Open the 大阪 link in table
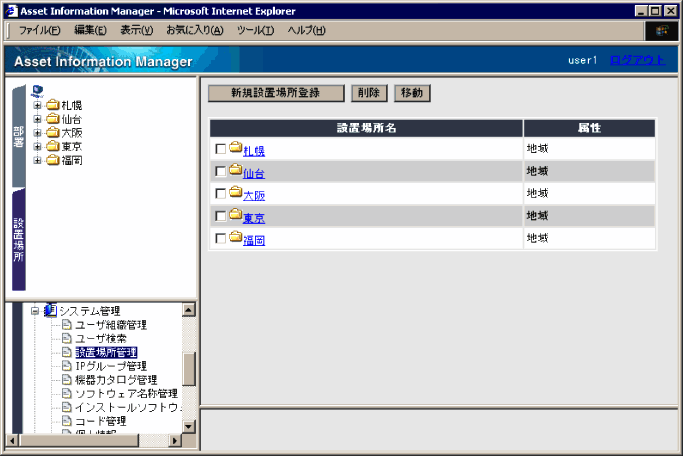This screenshot has height=456, width=683. coord(254,196)
